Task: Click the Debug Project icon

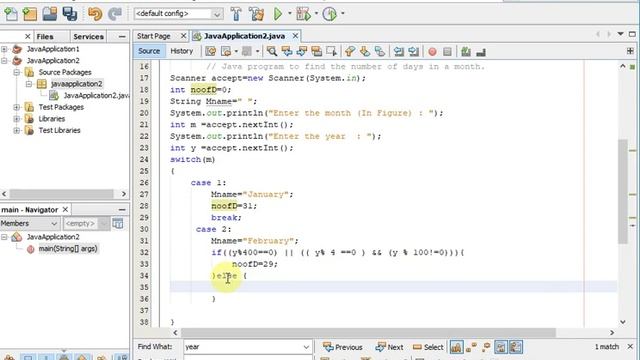Action: [303, 14]
